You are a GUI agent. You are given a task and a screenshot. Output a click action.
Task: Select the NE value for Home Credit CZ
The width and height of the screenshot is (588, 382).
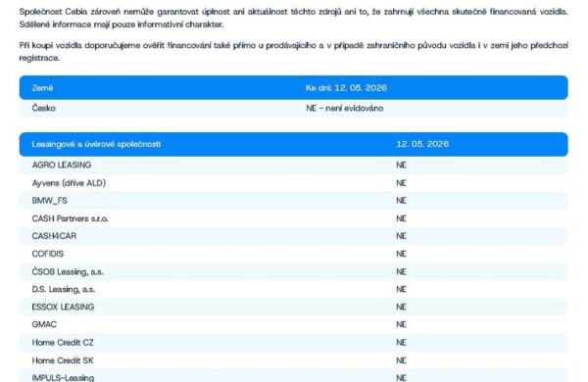(401, 343)
